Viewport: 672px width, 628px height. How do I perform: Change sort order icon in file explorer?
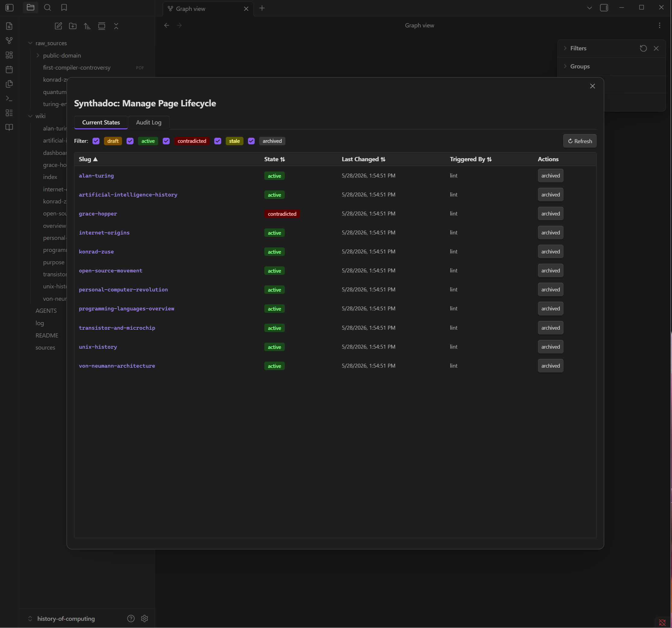[x=87, y=26]
